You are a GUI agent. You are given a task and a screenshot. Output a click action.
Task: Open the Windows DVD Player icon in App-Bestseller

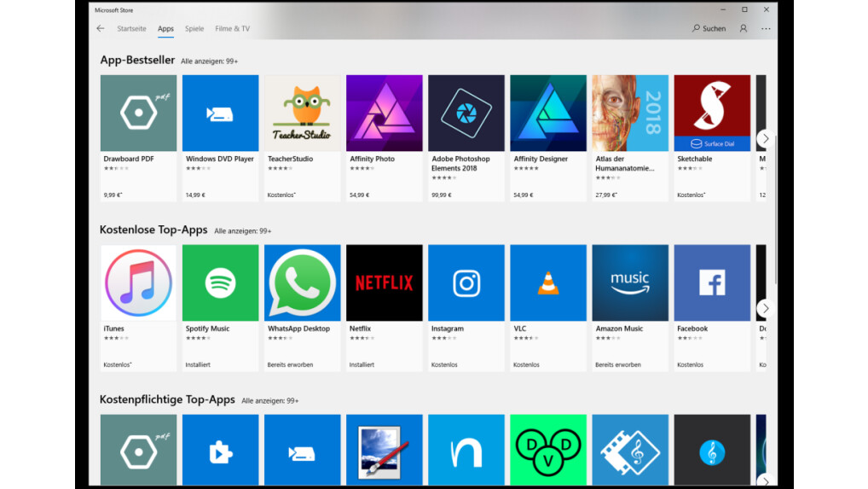[x=220, y=113]
